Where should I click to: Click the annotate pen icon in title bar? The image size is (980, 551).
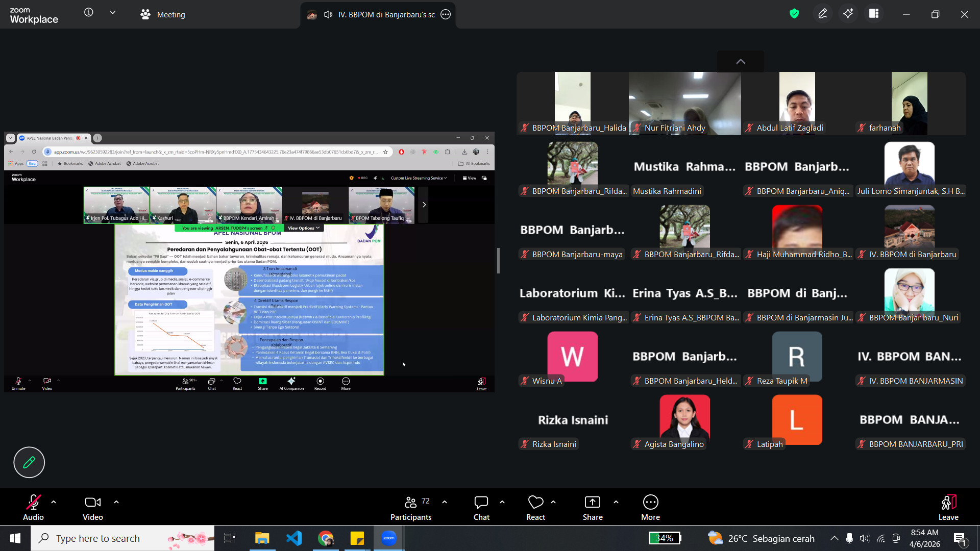click(822, 14)
